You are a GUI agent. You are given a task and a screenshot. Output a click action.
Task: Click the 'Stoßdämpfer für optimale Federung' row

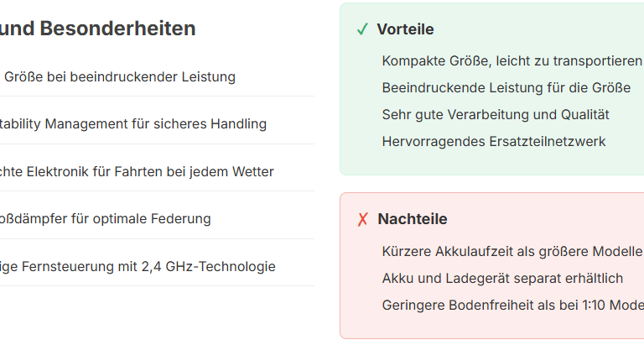157,219
